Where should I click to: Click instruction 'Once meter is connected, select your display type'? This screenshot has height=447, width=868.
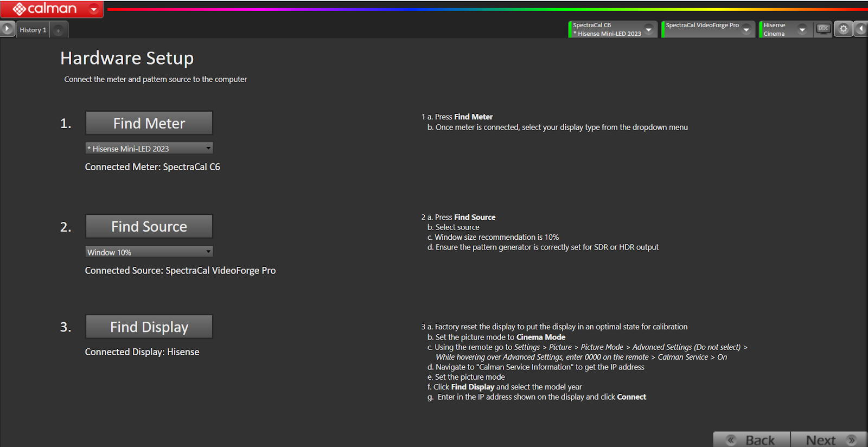tap(558, 127)
